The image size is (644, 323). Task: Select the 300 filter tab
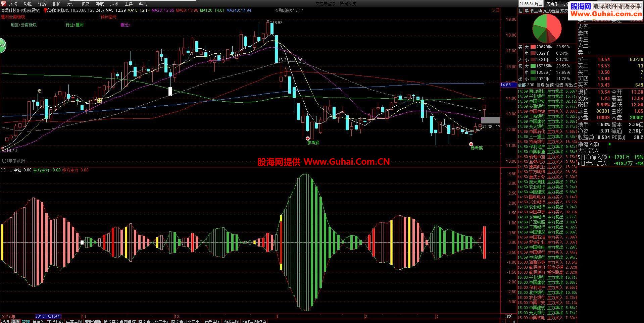click(x=531, y=85)
